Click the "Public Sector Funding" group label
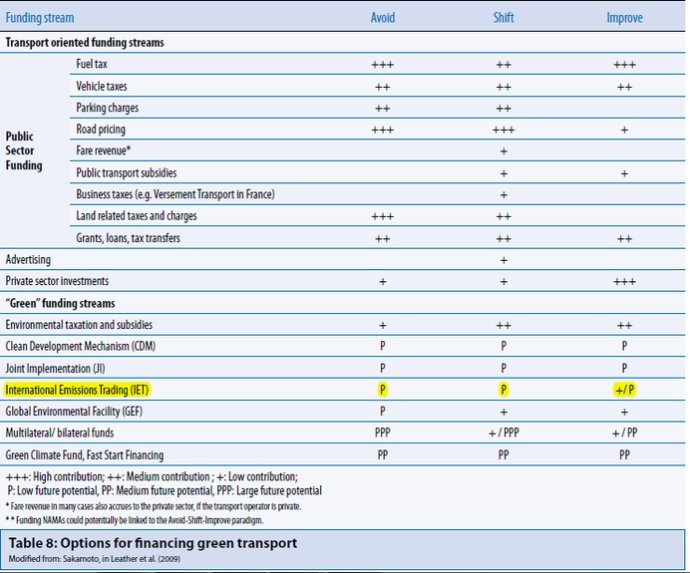The width and height of the screenshot is (690, 573). click(26, 151)
